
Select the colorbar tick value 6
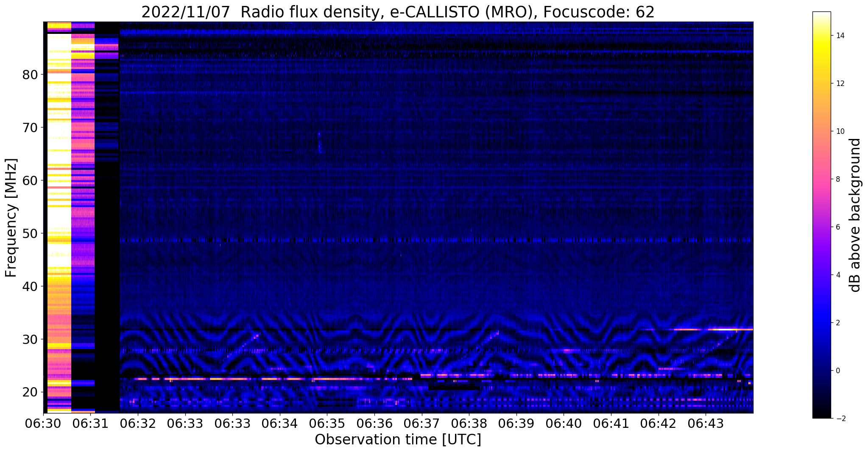[838, 227]
